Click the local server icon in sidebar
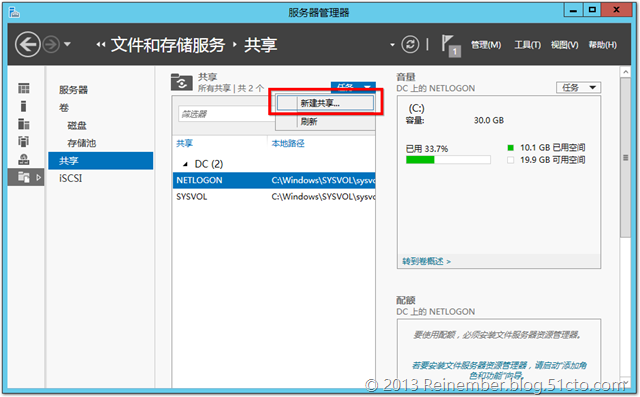The image size is (640, 397). tap(24, 106)
